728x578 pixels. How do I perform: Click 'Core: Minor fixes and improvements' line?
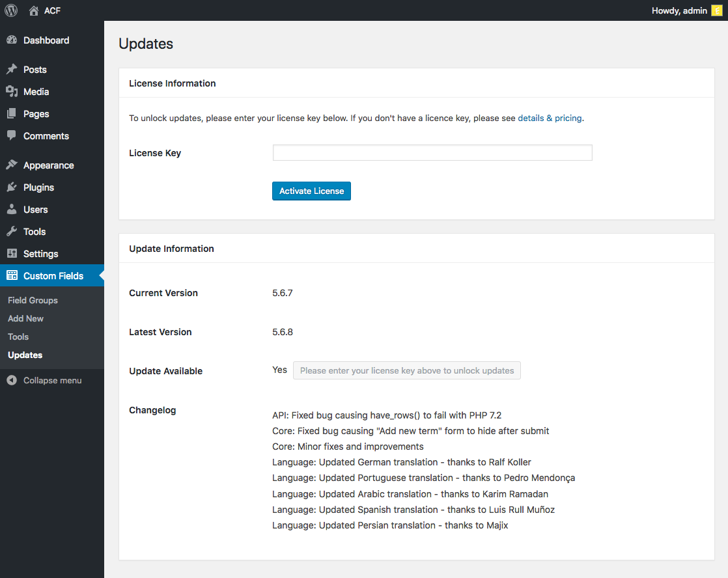coord(348,447)
